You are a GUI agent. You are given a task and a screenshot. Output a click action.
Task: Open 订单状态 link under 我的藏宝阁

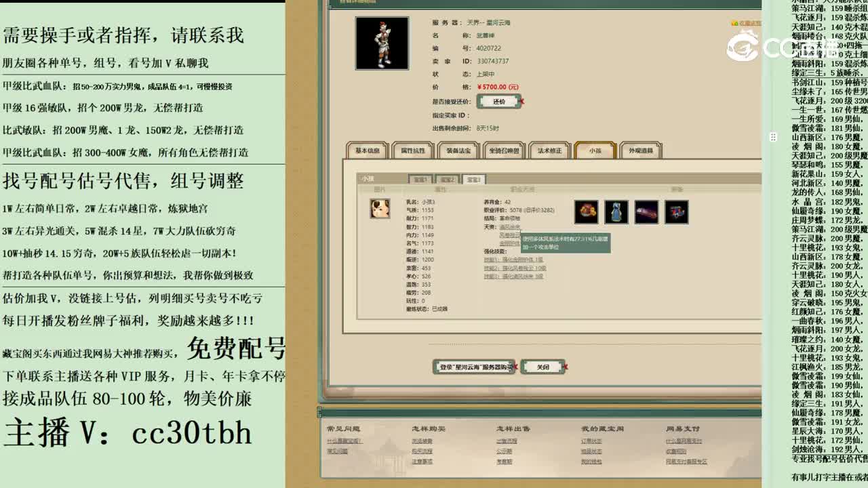tap(591, 441)
